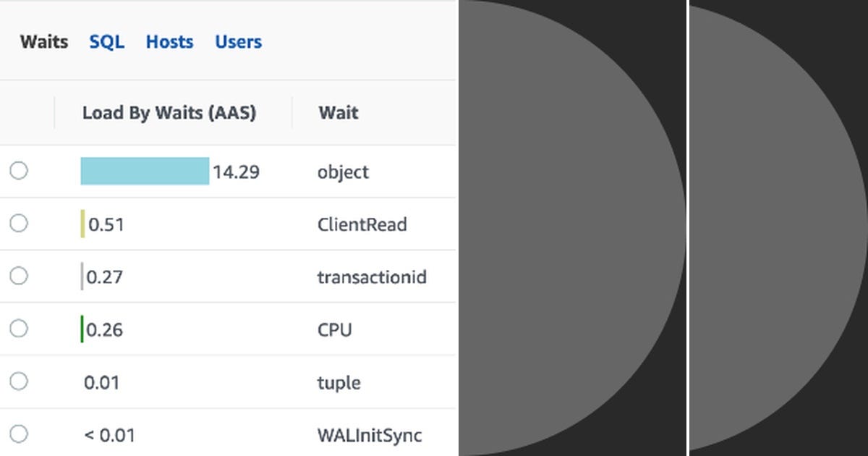Click the Load By Waits (AAS) column header
The width and height of the screenshot is (868, 456).
(x=169, y=113)
